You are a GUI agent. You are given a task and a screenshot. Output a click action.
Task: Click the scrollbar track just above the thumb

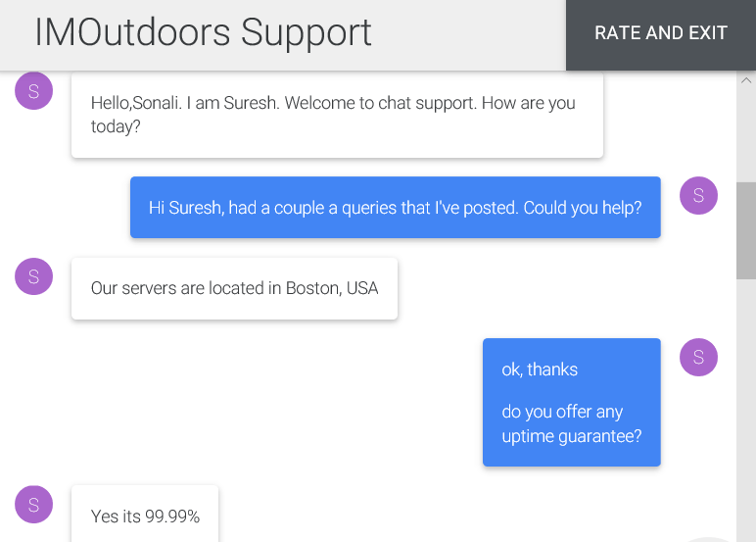[746, 135]
